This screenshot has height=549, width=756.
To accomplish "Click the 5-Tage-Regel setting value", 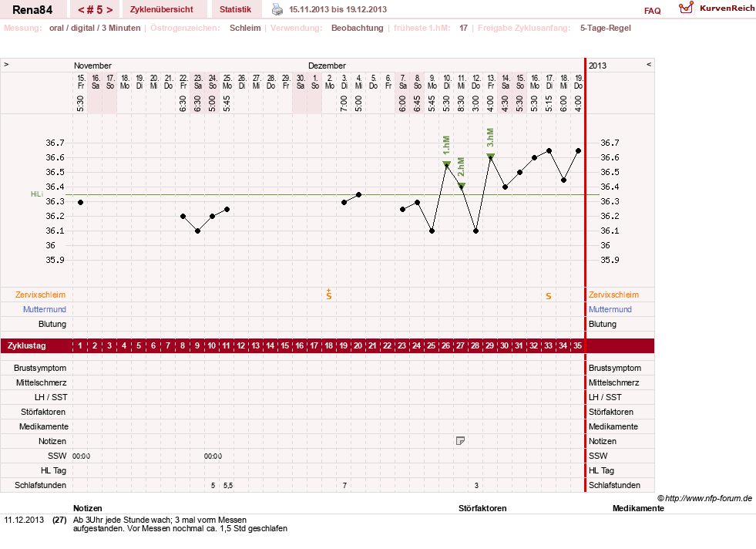I will [606, 28].
